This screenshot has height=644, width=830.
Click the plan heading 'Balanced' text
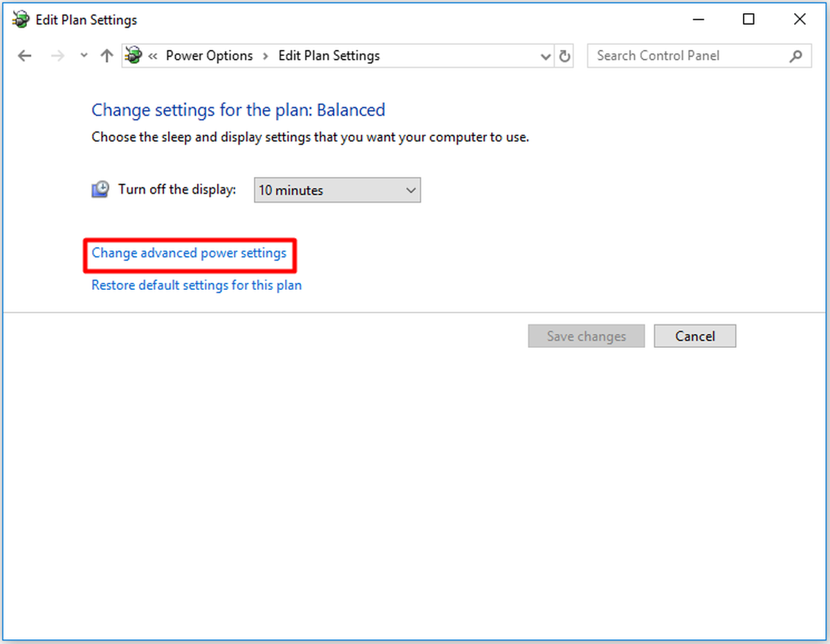351,110
